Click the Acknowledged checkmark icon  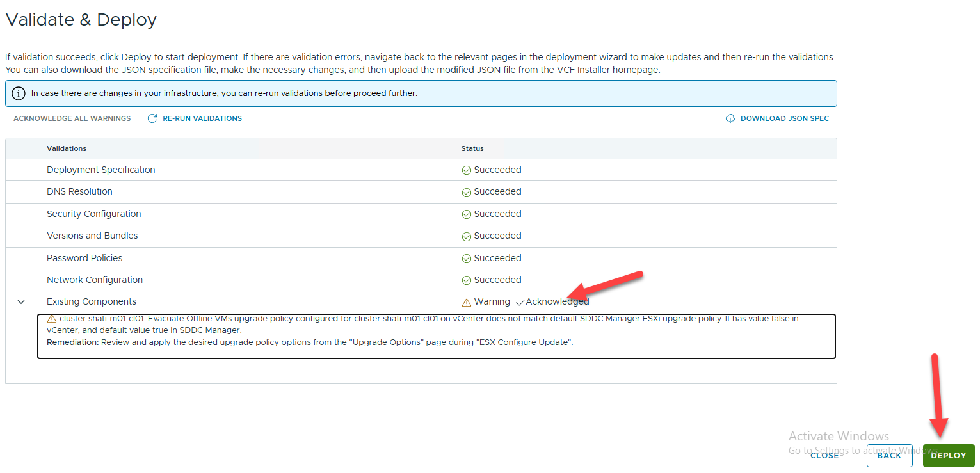tap(520, 302)
